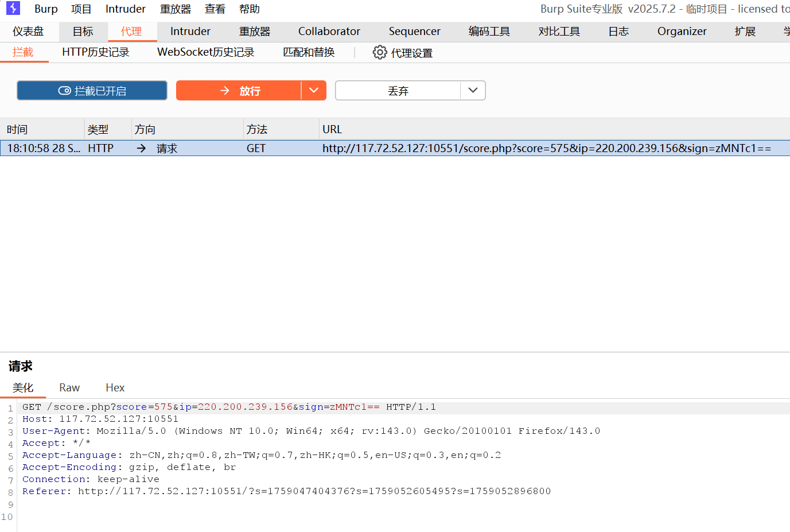This screenshot has width=790, height=532.
Task: Click the 代理设置 button label
Action: 412,53
